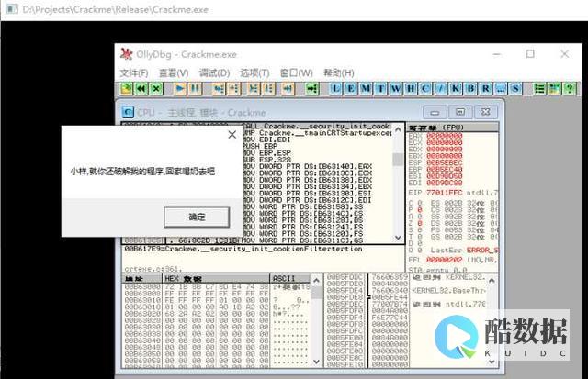Click the Appearance options icon
588x379 pixels.
point(554,89)
